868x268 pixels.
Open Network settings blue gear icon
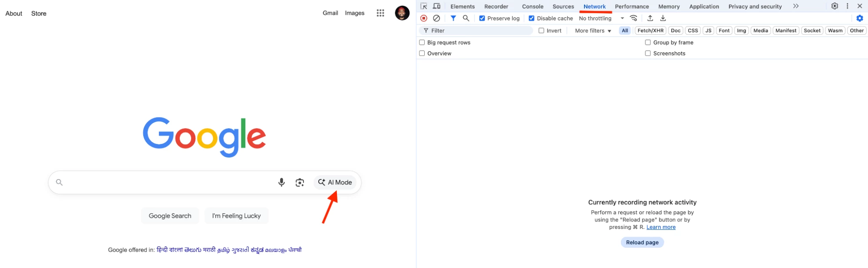pos(860,18)
